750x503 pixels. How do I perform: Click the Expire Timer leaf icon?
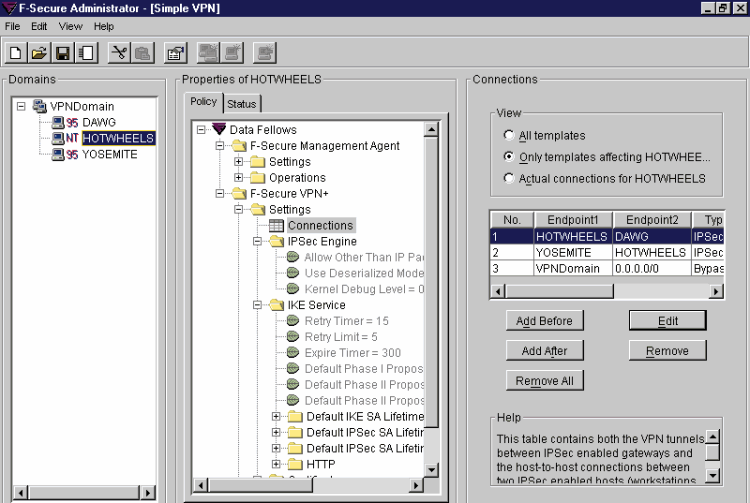[x=293, y=352]
